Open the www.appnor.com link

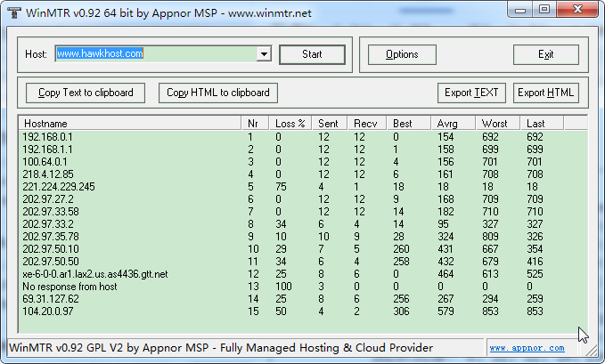527,348
